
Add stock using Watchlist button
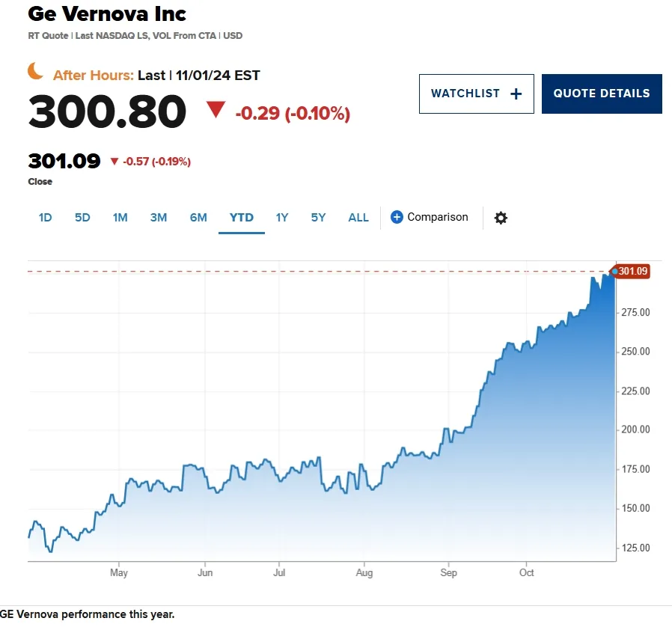(x=477, y=94)
